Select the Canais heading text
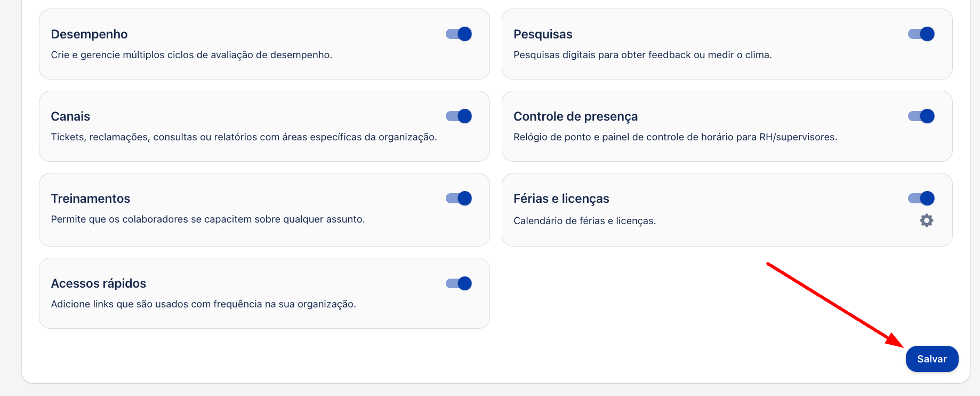Screen dimensions: 980x396 [70, 116]
